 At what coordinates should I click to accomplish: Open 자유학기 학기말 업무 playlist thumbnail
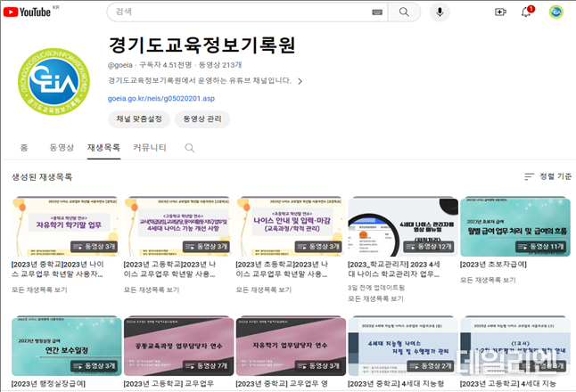point(66,226)
